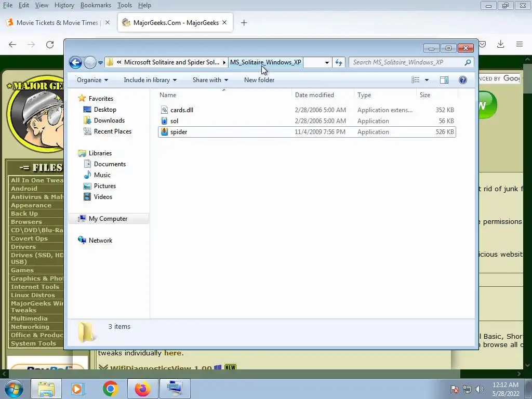Click the Firefox back navigation arrow

point(12,45)
